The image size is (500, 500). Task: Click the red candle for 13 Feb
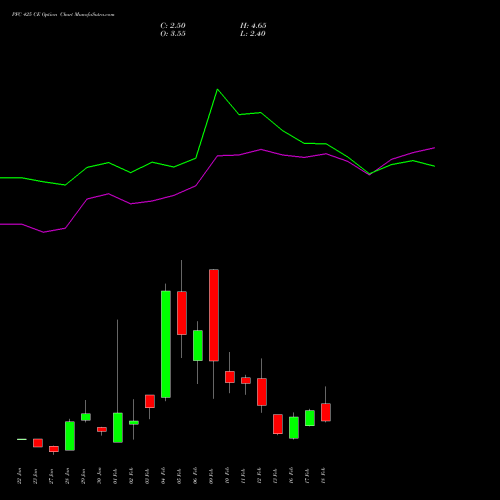click(x=278, y=424)
